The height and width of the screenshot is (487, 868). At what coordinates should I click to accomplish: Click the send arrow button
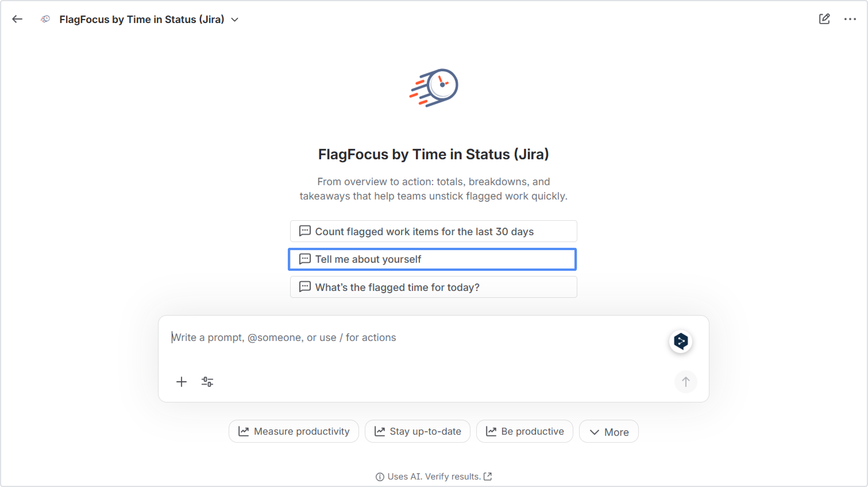(x=685, y=382)
